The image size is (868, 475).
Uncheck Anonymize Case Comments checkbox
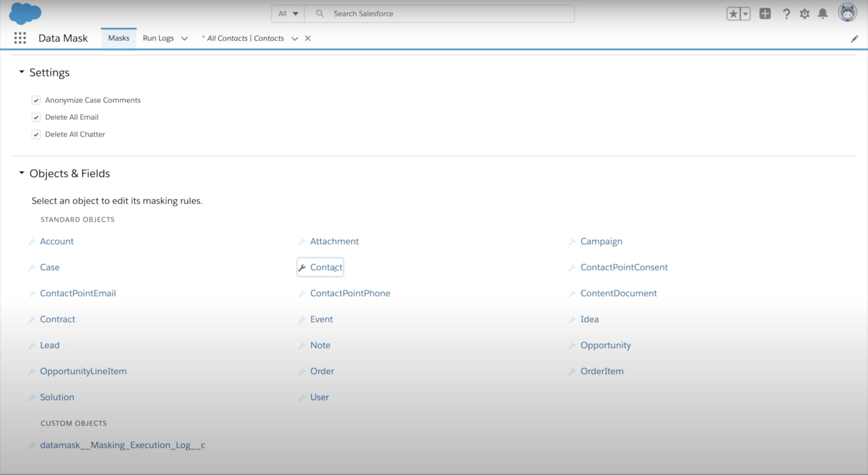36,100
